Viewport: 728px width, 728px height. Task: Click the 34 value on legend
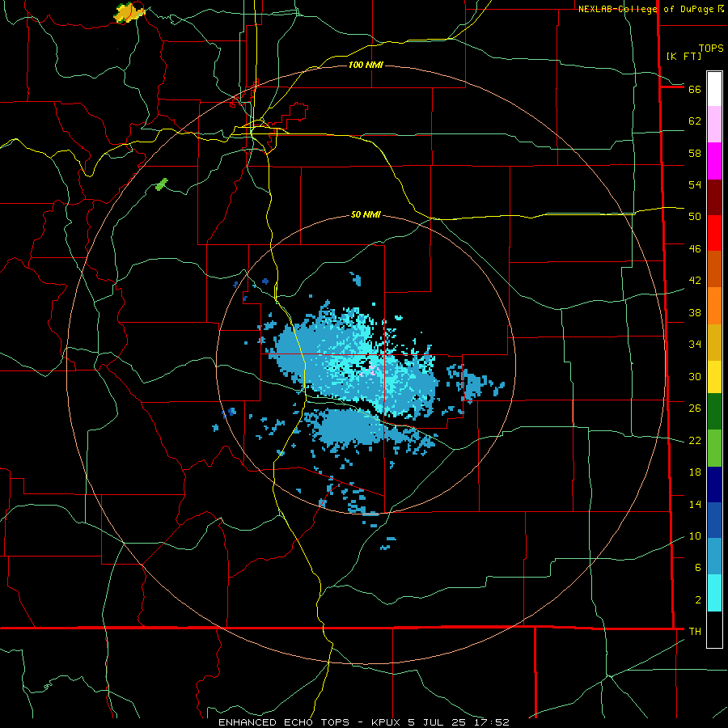(x=695, y=345)
